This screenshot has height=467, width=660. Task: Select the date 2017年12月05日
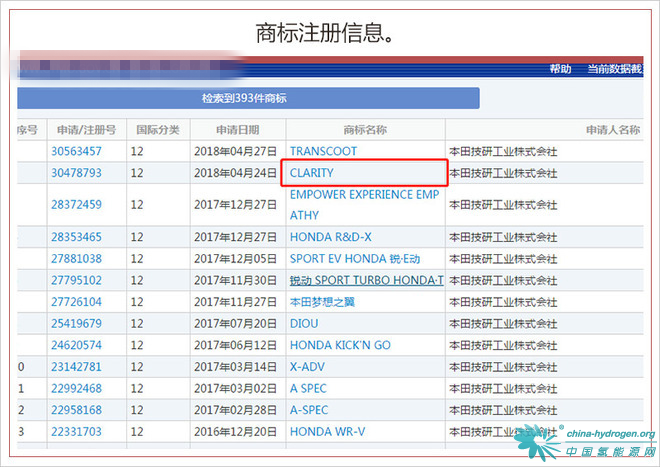tap(235, 259)
